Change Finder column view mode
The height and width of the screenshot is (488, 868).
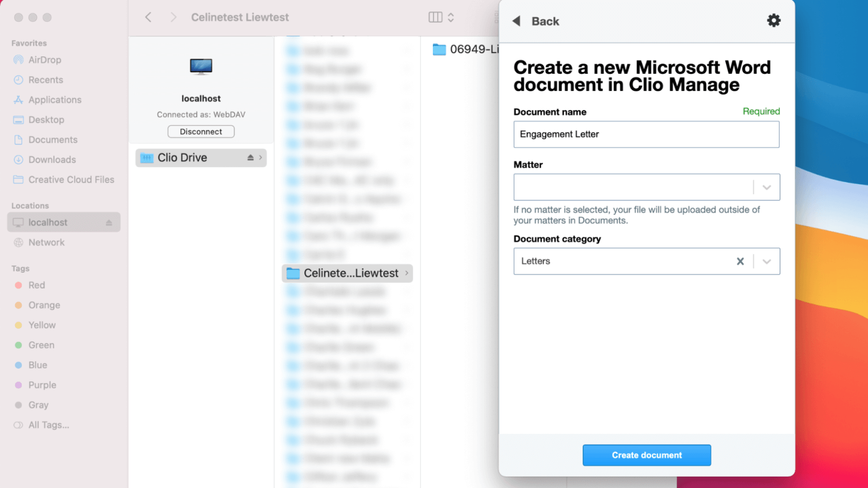[435, 17]
